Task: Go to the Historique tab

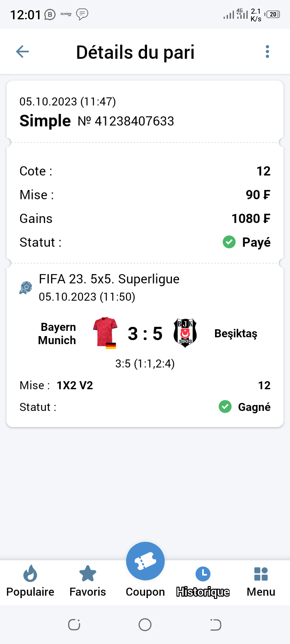Action: [x=203, y=582]
